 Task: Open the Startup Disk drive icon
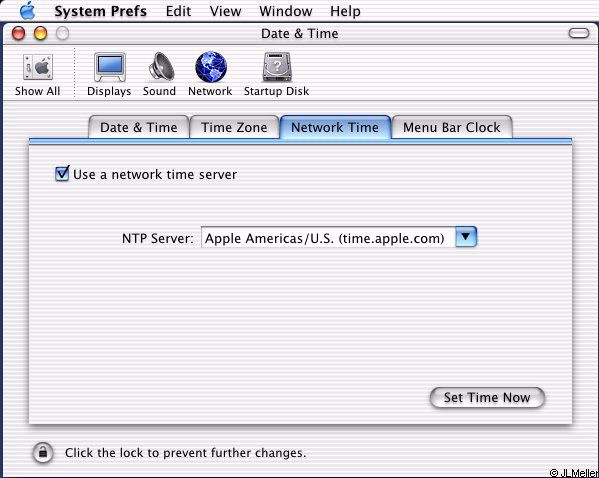[277, 67]
